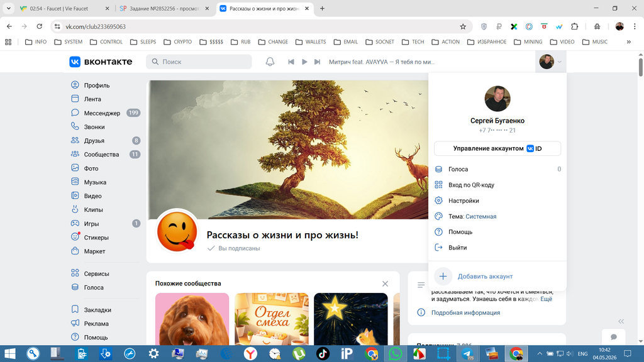
Task: Click the community smiley avatar
Action: coord(177,230)
